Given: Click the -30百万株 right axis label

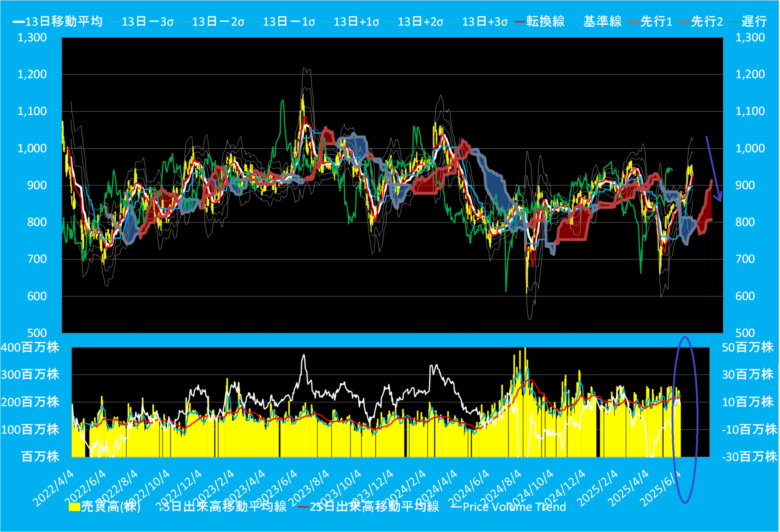Looking at the screenshot, I should 750,457.
